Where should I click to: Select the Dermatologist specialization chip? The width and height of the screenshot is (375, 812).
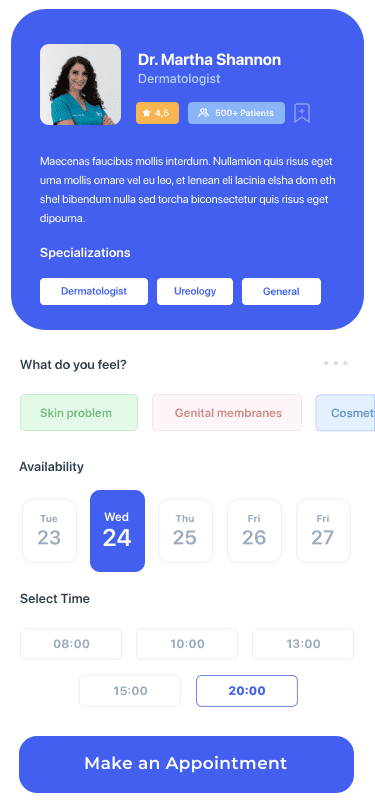tap(94, 292)
